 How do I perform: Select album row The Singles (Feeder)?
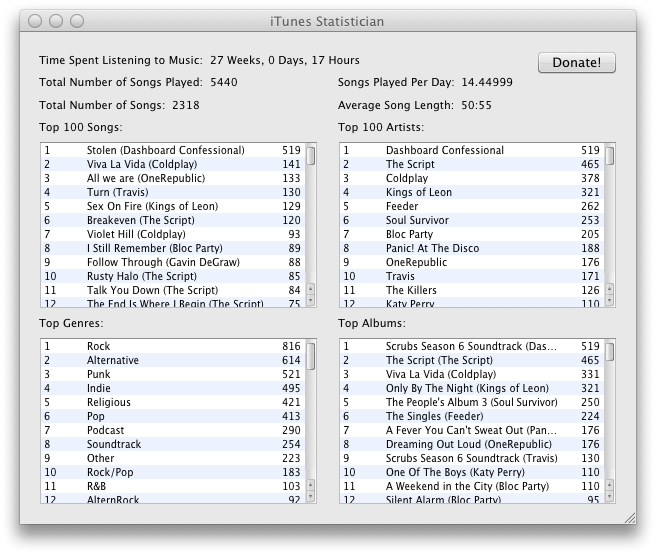click(x=472, y=416)
